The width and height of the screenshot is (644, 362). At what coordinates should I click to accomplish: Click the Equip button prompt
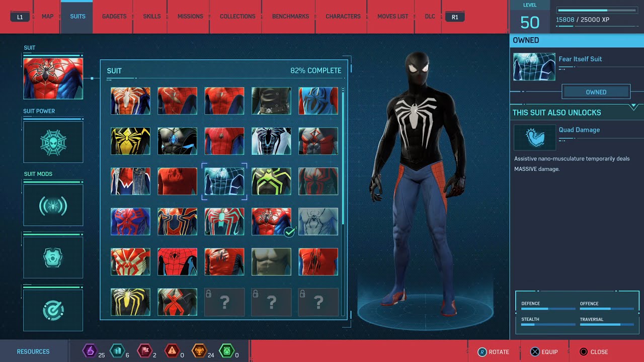coord(544,352)
